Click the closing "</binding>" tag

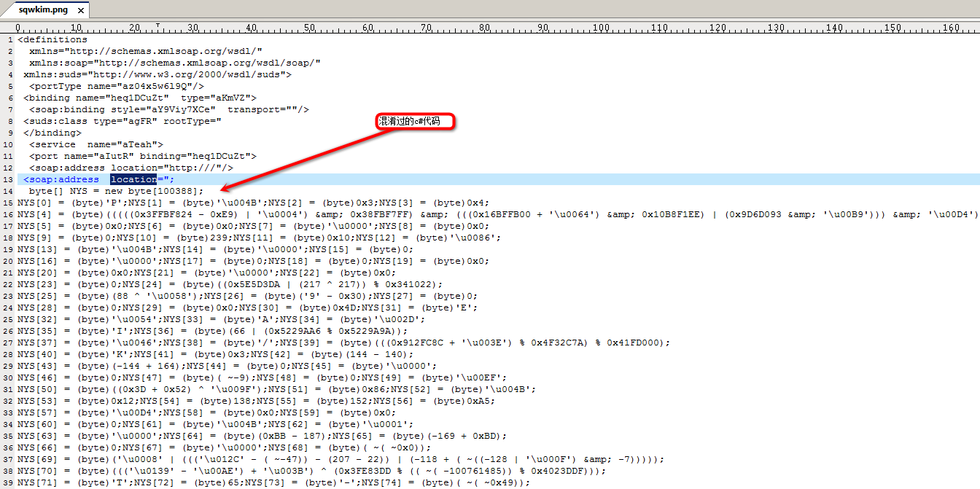(x=52, y=133)
